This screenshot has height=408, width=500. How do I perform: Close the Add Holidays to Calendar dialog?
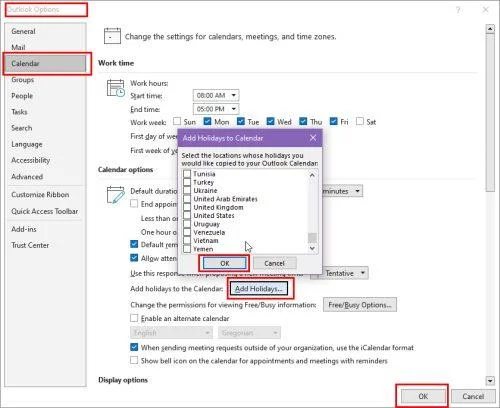tap(313, 138)
